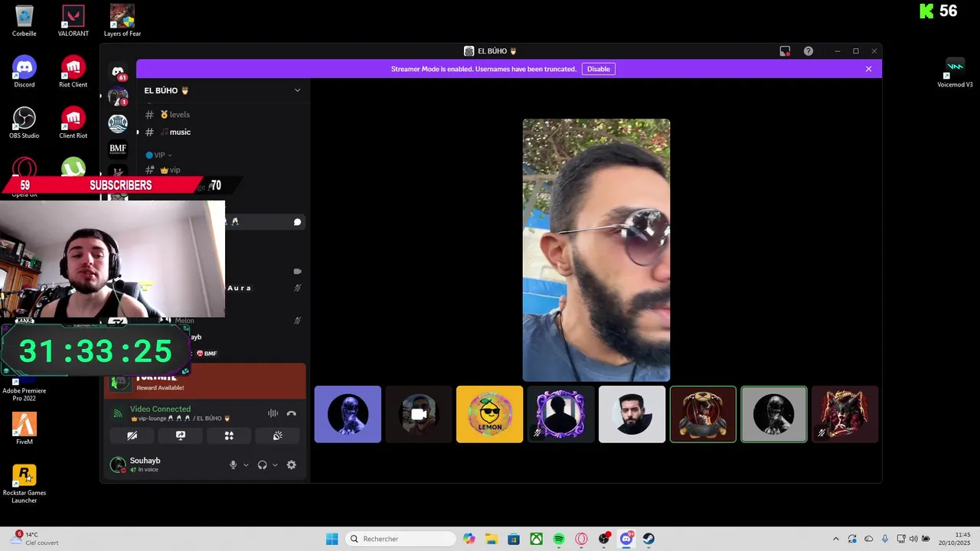Open the weather widget Ciel couvert
The image size is (980, 551).
point(34,539)
